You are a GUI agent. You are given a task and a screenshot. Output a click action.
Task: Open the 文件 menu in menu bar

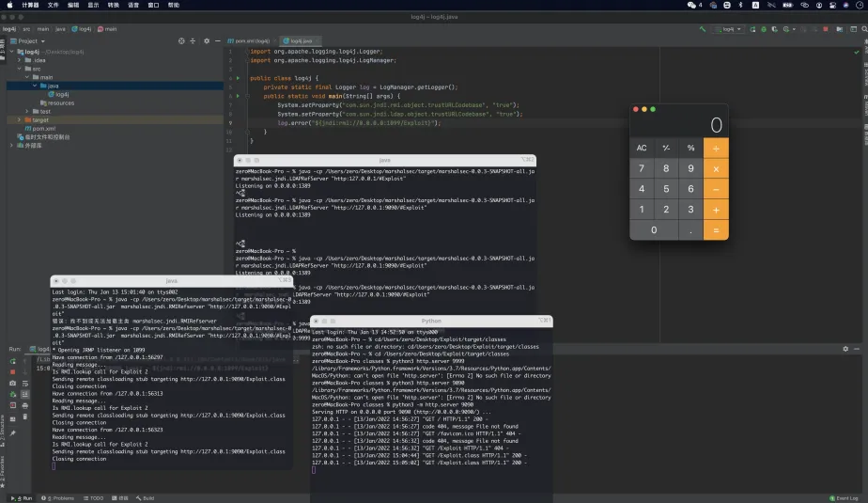(x=53, y=5)
